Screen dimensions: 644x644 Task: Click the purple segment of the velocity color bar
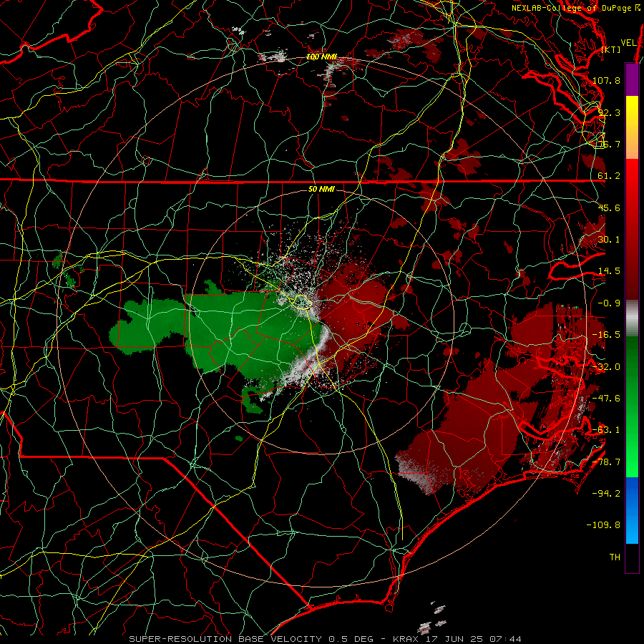[x=632, y=79]
